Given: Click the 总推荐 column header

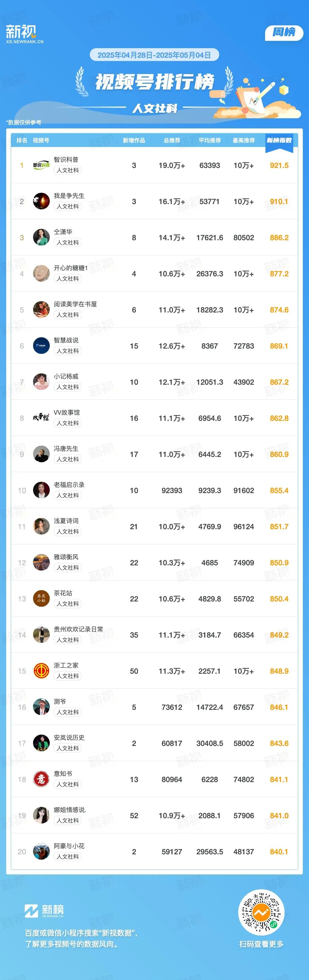Looking at the screenshot, I should (171, 140).
